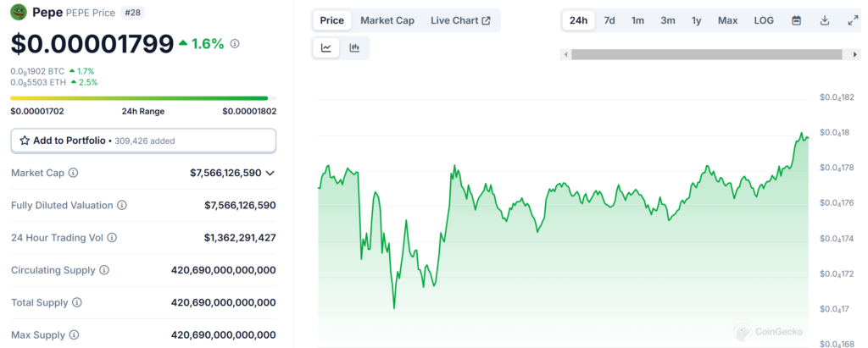868x348 pixels.
Task: Click info icon next to Market Cap
Action: (73, 173)
